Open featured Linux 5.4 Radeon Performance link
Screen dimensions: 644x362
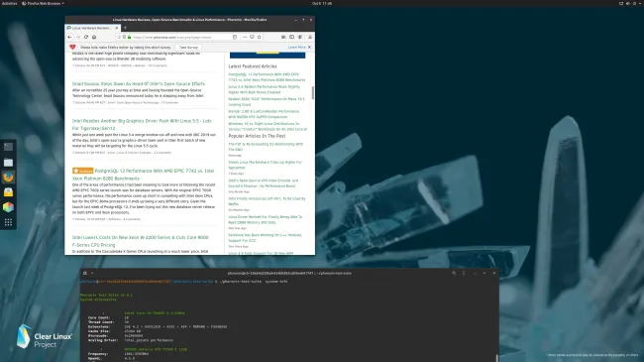(265, 89)
